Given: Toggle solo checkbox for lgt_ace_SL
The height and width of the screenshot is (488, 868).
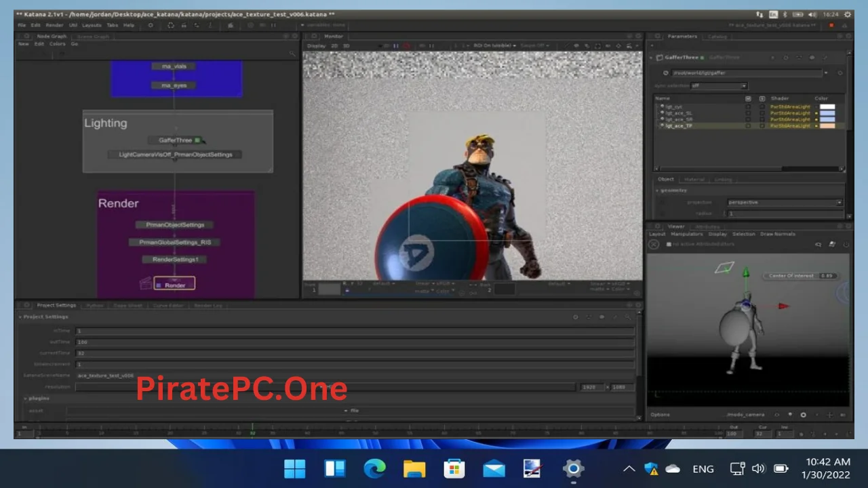Looking at the screenshot, I should [x=762, y=113].
